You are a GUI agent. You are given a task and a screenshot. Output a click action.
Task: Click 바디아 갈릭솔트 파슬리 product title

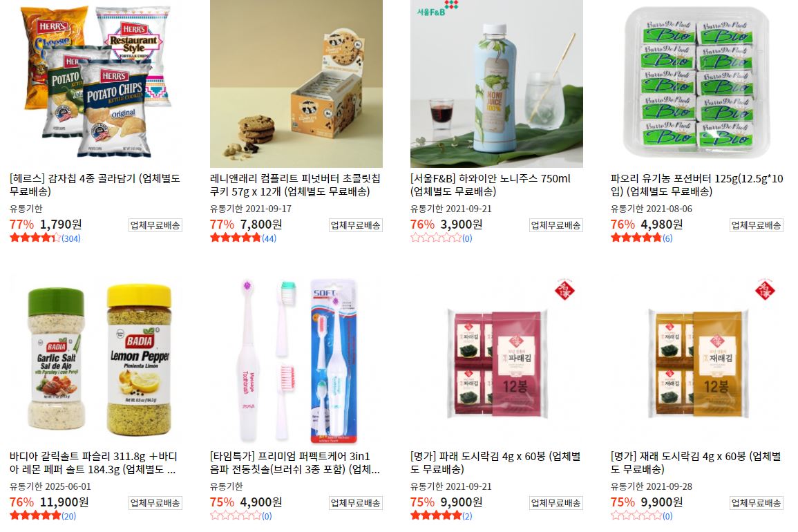(93, 463)
